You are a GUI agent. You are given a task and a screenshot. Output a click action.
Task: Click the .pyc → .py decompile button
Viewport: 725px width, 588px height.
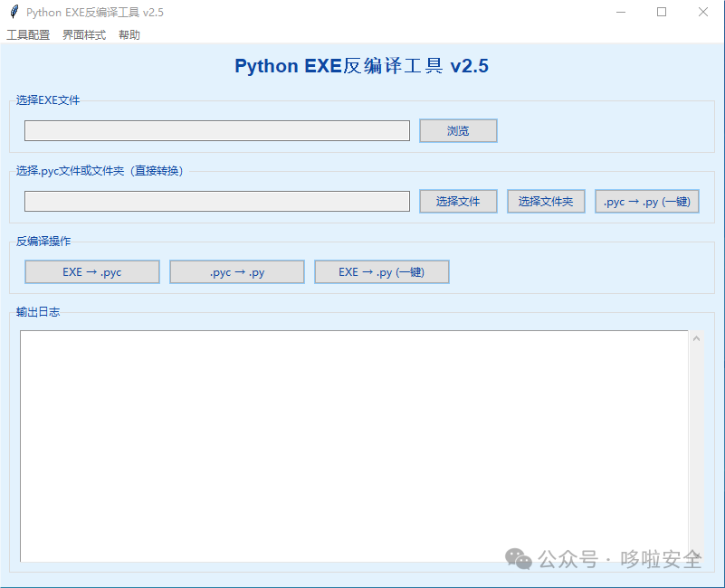pyautogui.click(x=237, y=271)
